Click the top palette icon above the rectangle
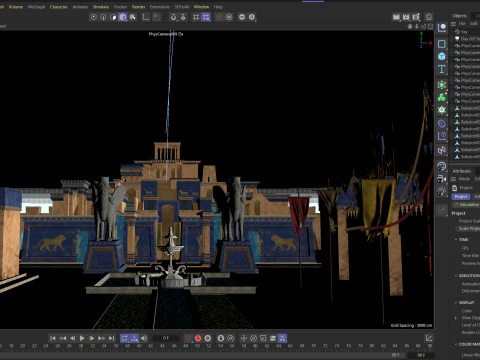 (x=442, y=28)
